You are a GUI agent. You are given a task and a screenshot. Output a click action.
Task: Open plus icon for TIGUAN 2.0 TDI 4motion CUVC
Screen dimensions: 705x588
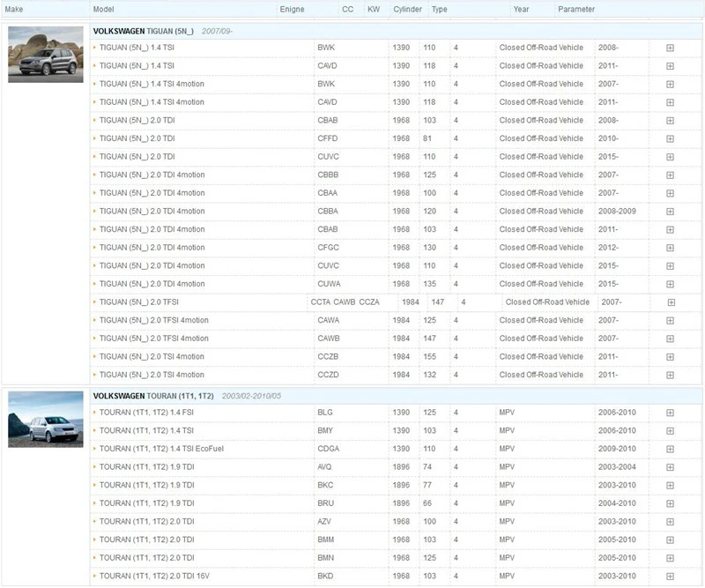click(x=670, y=266)
